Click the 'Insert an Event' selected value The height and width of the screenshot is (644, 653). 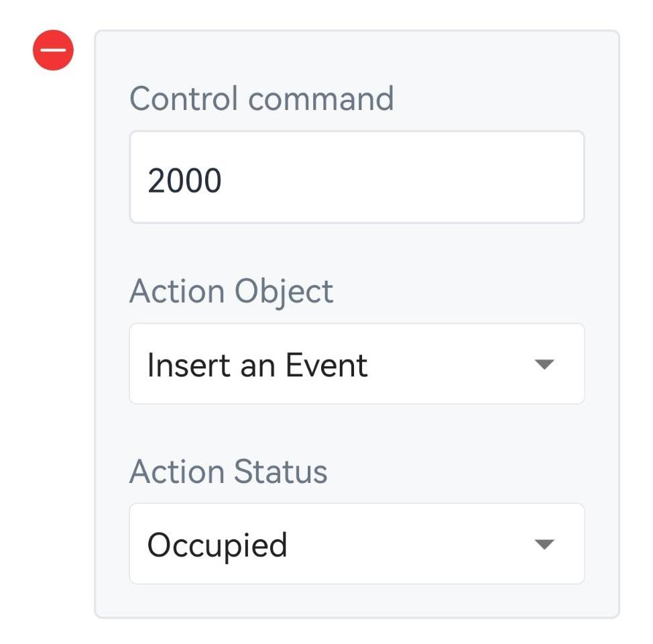[257, 366]
